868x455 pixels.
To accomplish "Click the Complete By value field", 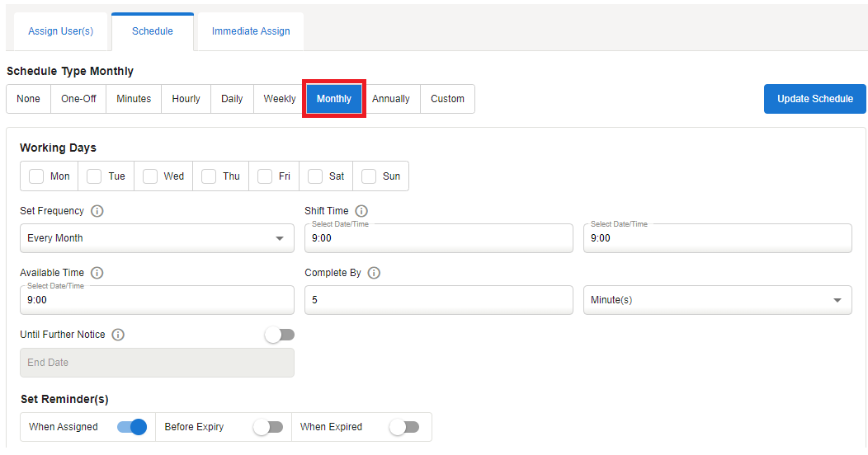I will pos(438,300).
